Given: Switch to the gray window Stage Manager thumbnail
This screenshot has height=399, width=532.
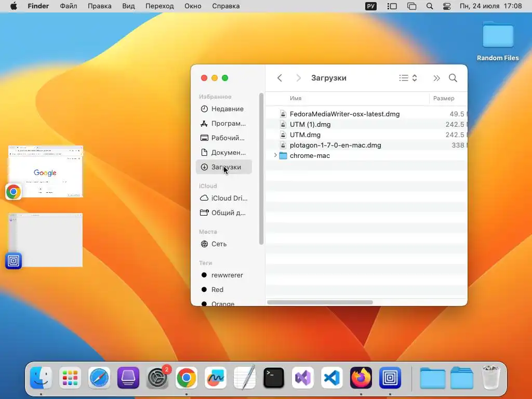Looking at the screenshot, I should (x=46, y=240).
